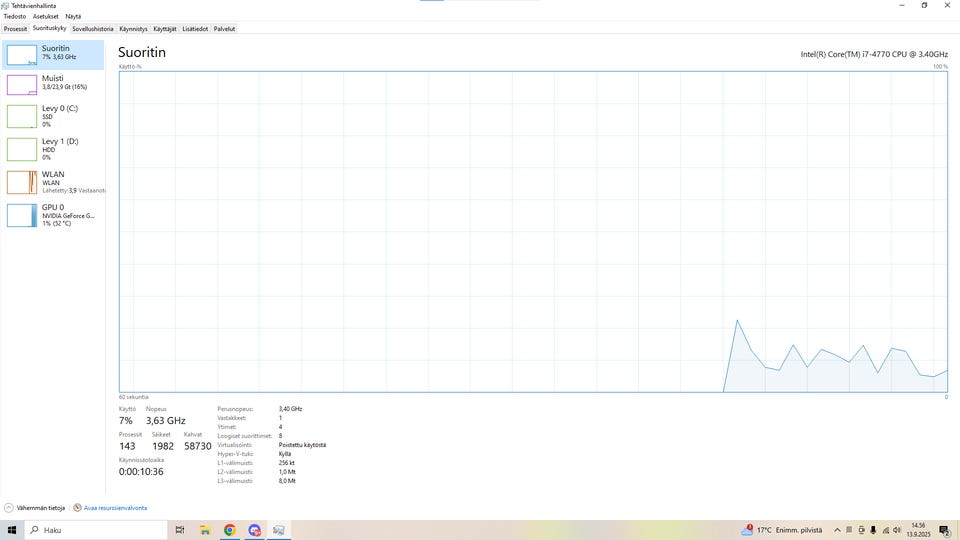Open the weather widget 17°C
The height and width of the screenshot is (540, 960).
(782, 530)
